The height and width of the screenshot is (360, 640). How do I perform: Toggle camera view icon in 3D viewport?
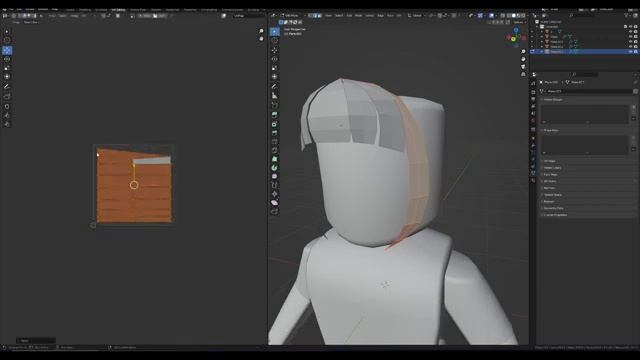[x=523, y=67]
